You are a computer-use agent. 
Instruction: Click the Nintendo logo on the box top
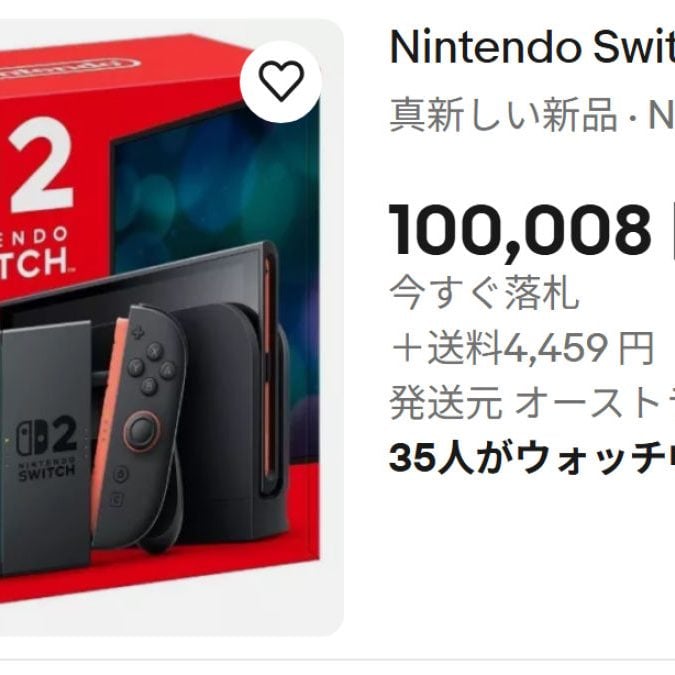point(71,69)
